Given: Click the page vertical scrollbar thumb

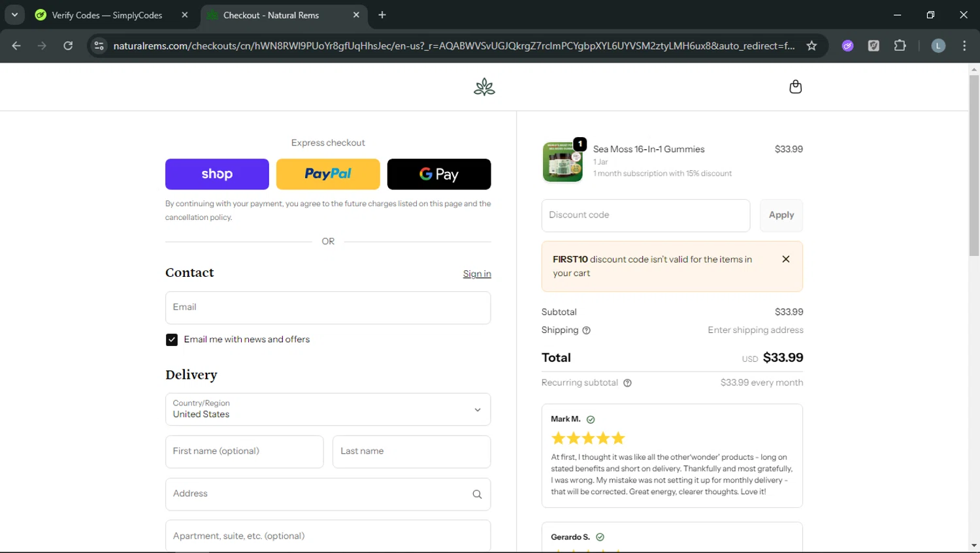Looking at the screenshot, I should 974,165.
